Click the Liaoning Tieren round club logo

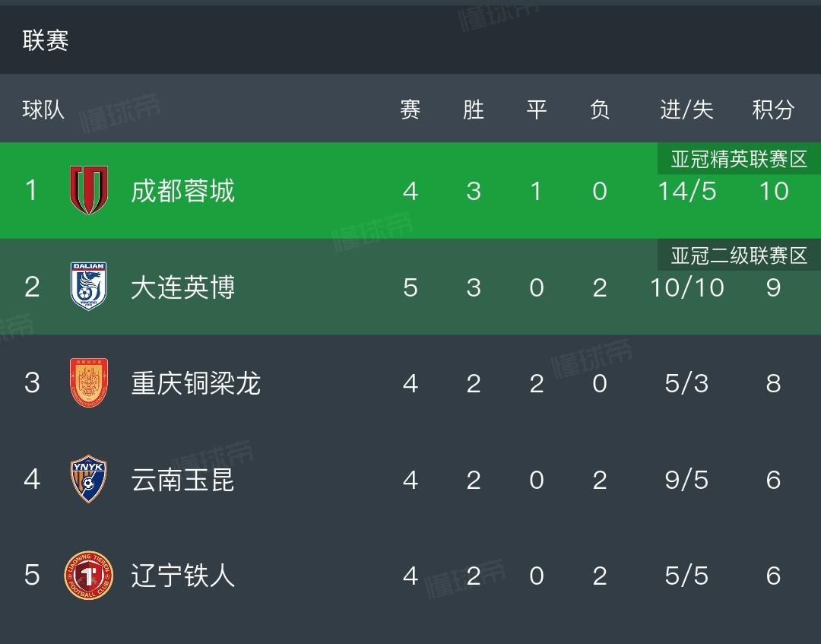[x=89, y=576]
